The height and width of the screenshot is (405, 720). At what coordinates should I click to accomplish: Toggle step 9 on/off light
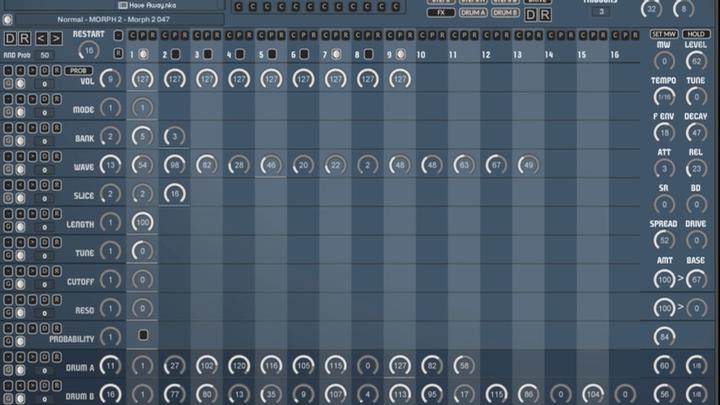click(400, 54)
